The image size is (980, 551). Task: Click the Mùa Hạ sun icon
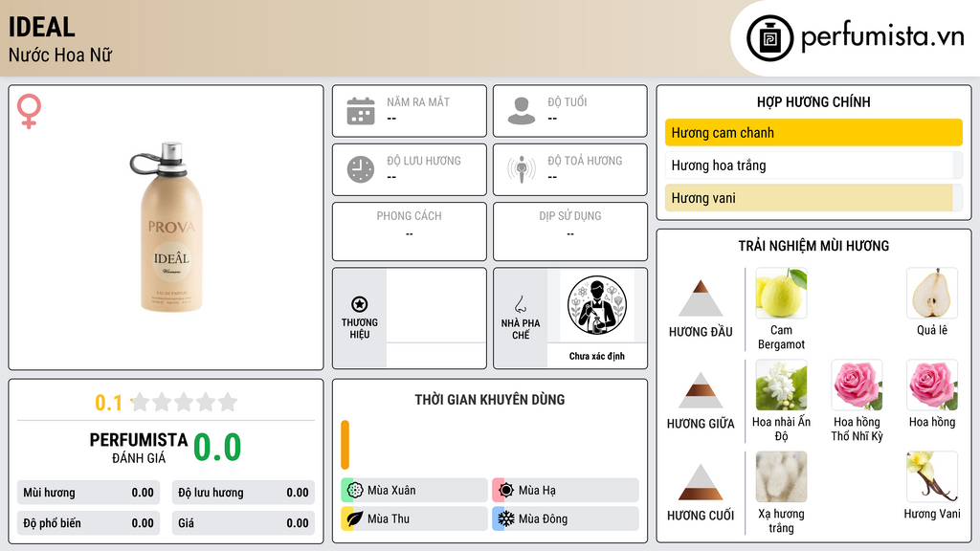pos(506,491)
